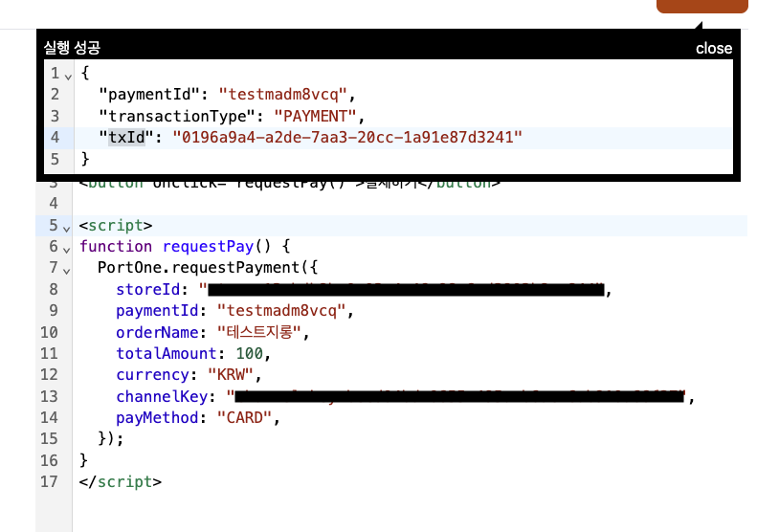Click the txId key in the result JSON
The height and width of the screenshot is (532, 779).
(x=127, y=137)
